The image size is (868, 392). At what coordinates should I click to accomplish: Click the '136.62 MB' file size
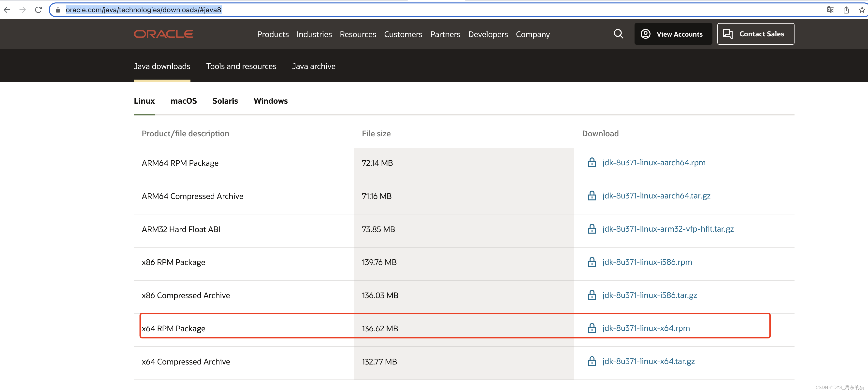(x=380, y=328)
